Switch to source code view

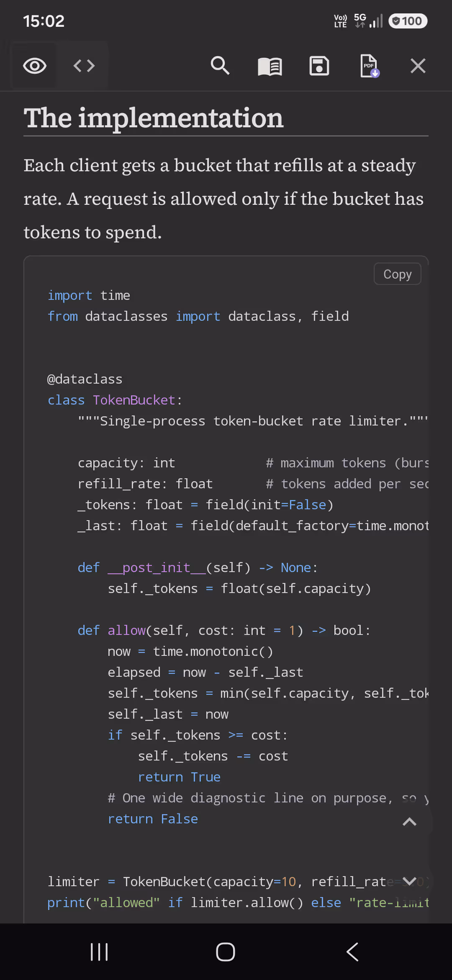tap(84, 66)
